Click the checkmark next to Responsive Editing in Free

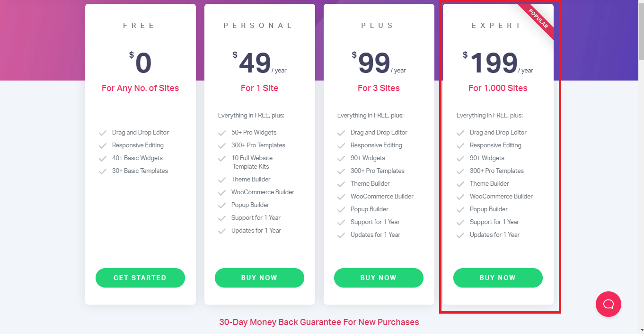pyautogui.click(x=103, y=145)
